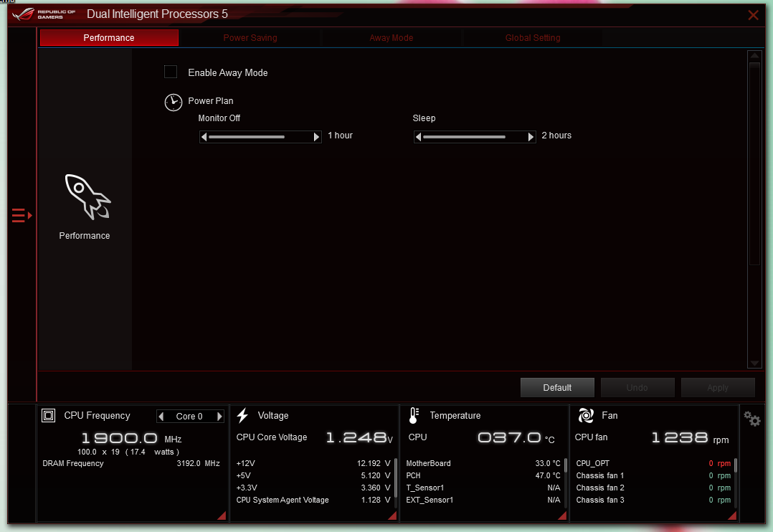This screenshot has height=532, width=773.
Task: Click the Monitor Off slider track
Action: [260, 136]
